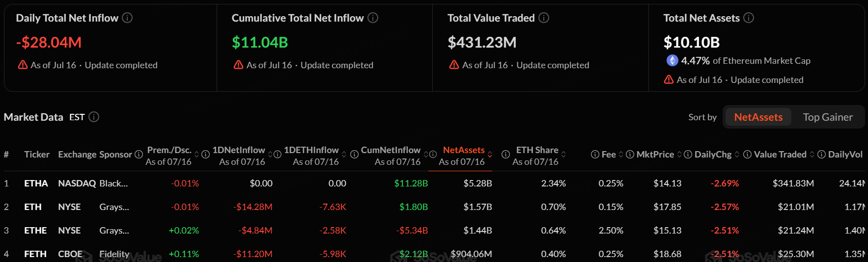Open the ETHA ticker link
Screen dimensions: 868x262
tap(36, 183)
